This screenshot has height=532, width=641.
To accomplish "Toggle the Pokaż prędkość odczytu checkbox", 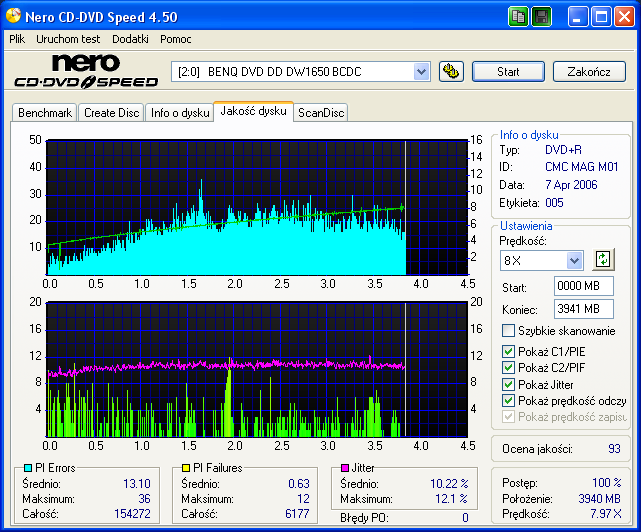I will point(508,401).
